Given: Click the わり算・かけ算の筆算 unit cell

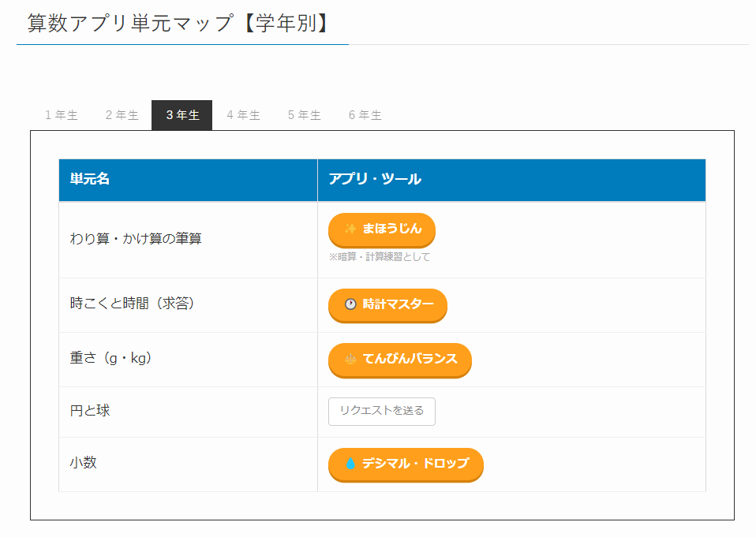Looking at the screenshot, I should coord(136,238).
